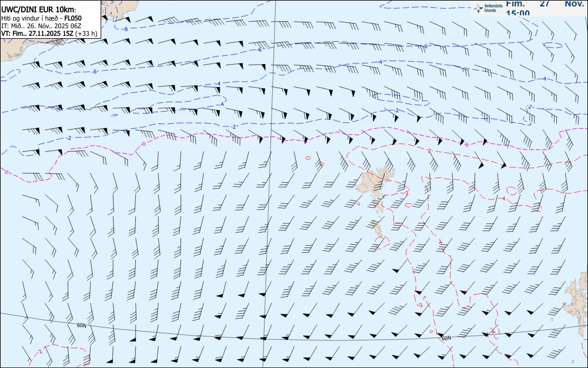Click 'Hiti og vindur í hæð - FL050' label

point(41,18)
